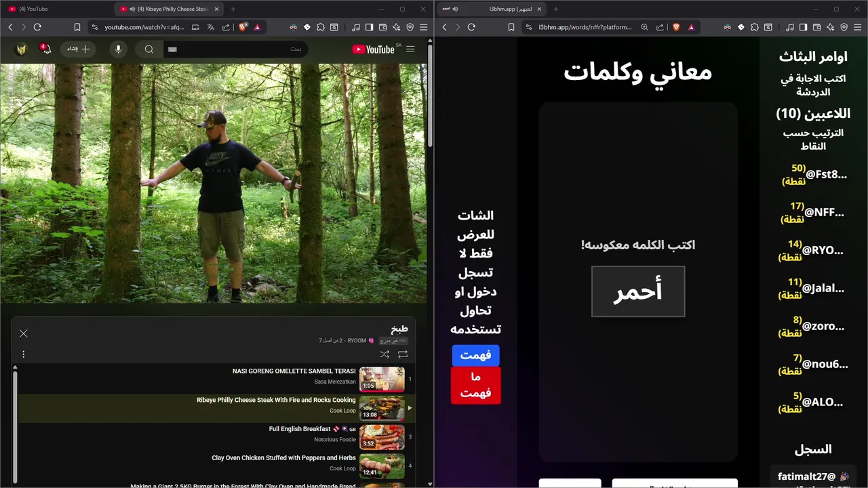Click the YouTube account avatar

[x=21, y=49]
